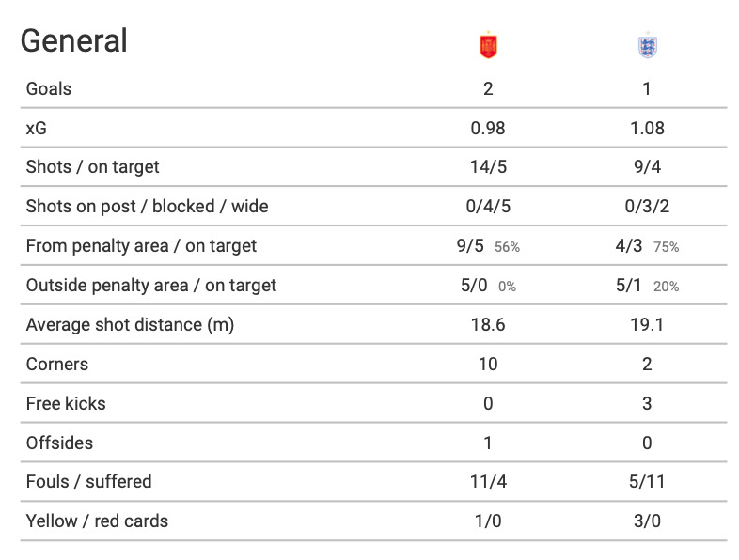Image resolution: width=739 pixels, height=560 pixels.
Task: Select the Shots / on target label
Action: click(x=93, y=167)
